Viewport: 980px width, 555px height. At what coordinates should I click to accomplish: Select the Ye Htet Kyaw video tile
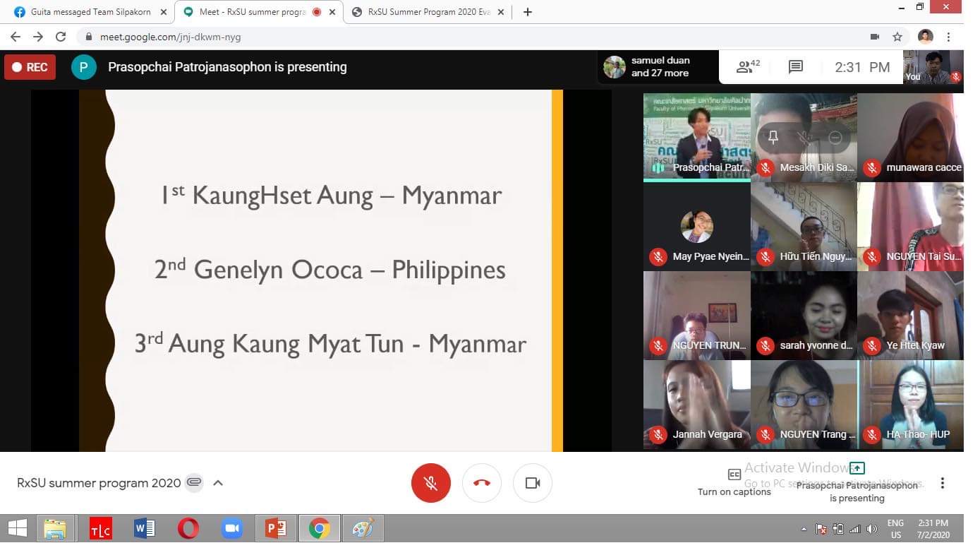[910, 315]
